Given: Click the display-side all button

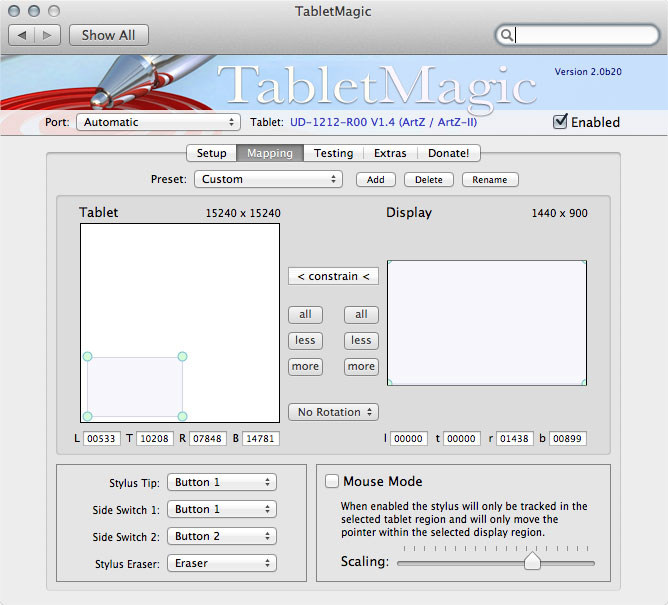Looking at the screenshot, I should (361, 314).
